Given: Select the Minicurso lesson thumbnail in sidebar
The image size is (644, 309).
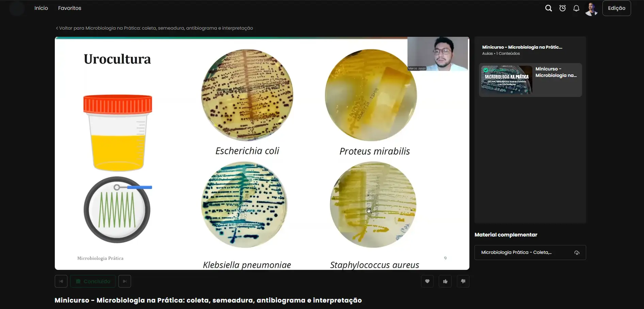Looking at the screenshot, I should [506, 80].
